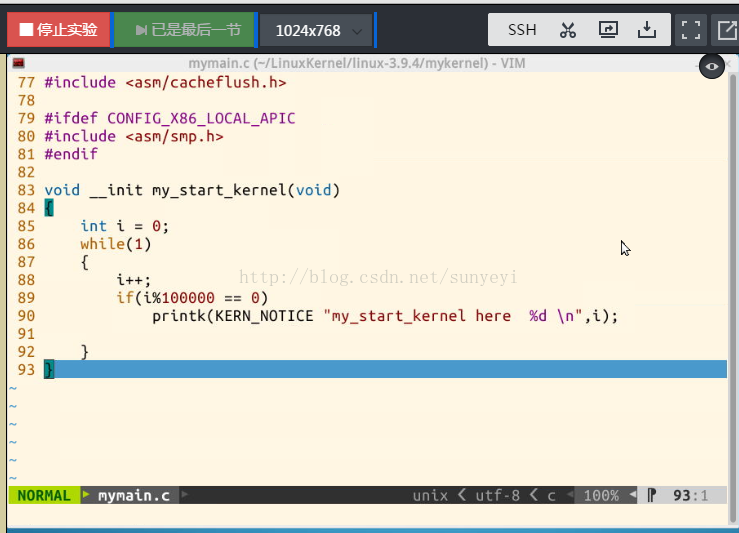
Task: Click the white stop square icon
Action: click(x=26, y=30)
